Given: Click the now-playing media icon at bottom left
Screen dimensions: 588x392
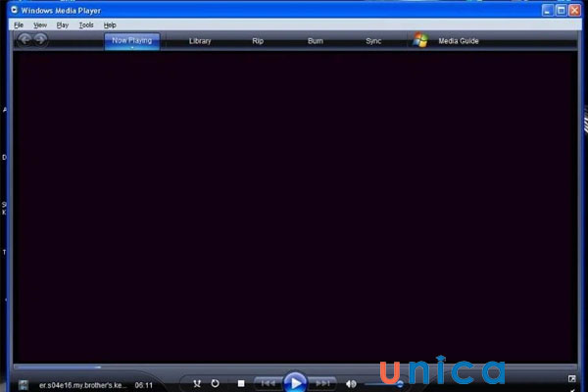Looking at the screenshot, I should pyautogui.click(x=24, y=385).
